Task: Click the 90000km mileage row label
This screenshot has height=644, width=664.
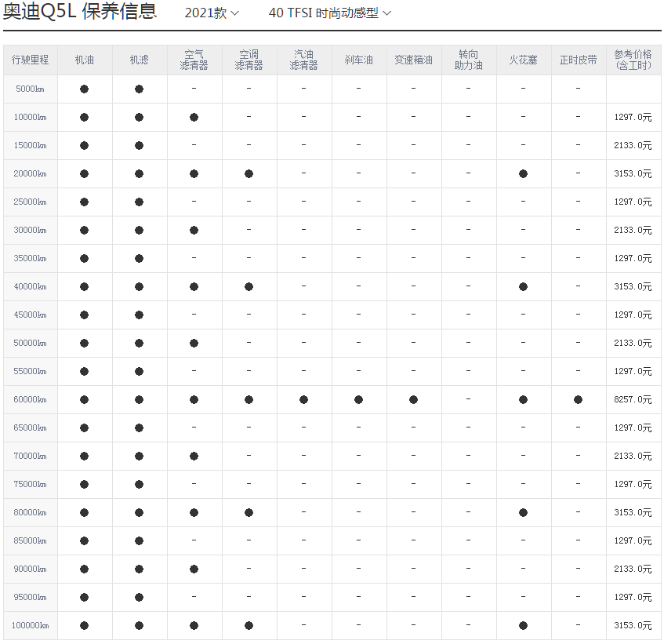Action: click(x=30, y=569)
